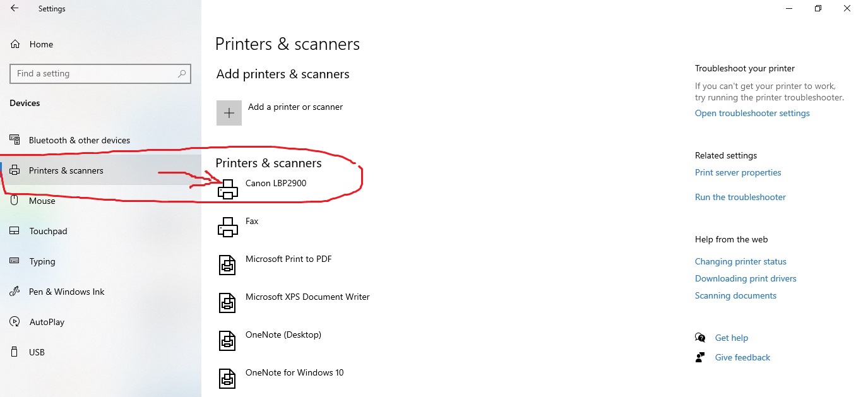Click the Get help chat icon

point(700,338)
